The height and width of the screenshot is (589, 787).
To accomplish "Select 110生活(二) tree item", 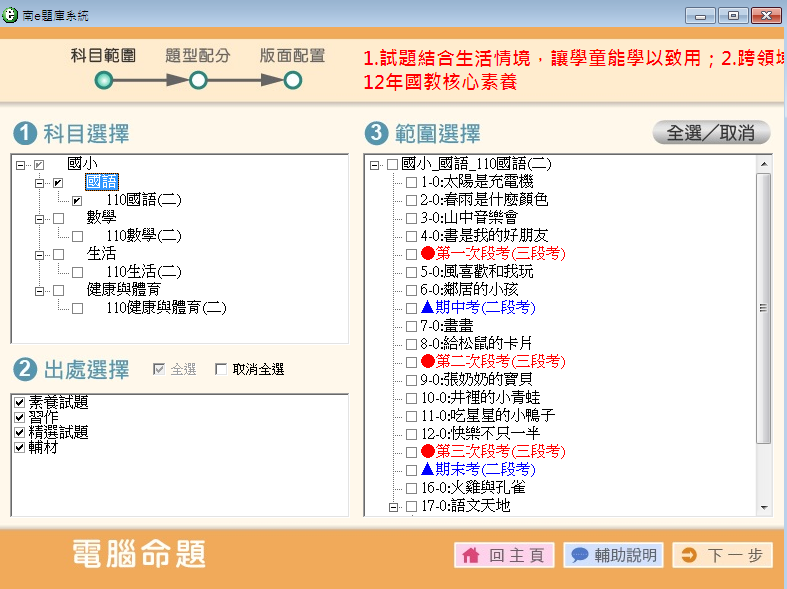I will [144, 272].
